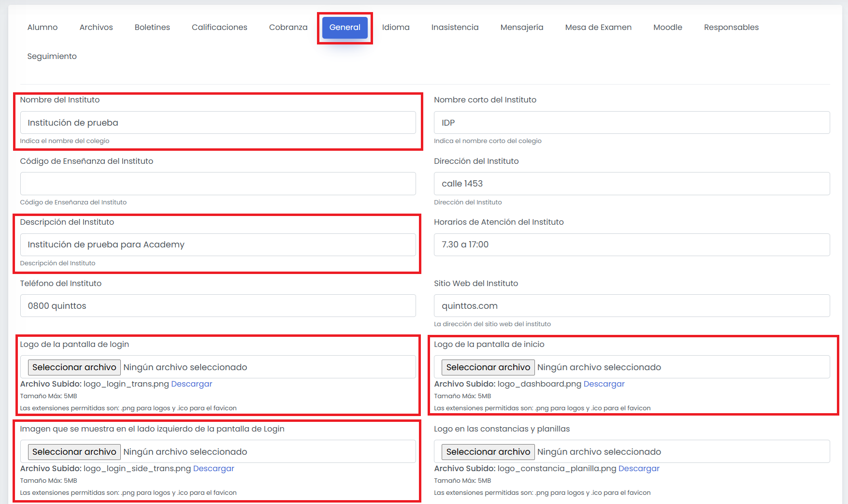Edit the Dirección del Instituto field

(x=632, y=184)
